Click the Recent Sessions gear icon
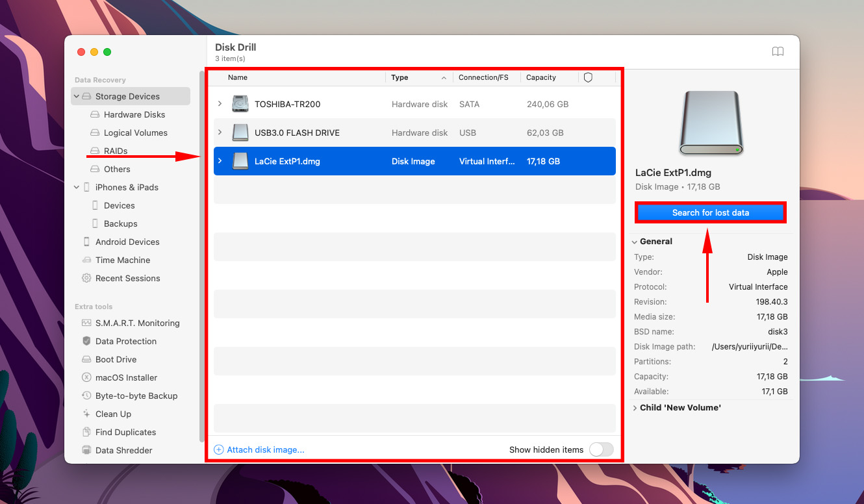 click(86, 278)
